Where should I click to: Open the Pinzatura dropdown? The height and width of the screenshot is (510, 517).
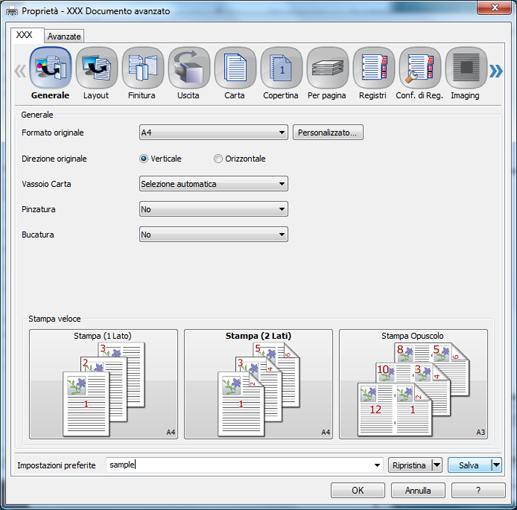pyautogui.click(x=213, y=209)
